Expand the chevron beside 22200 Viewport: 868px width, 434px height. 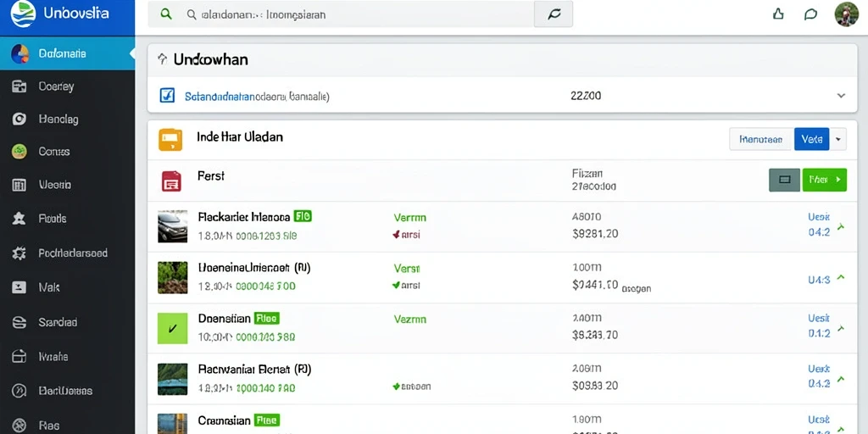[841, 96]
